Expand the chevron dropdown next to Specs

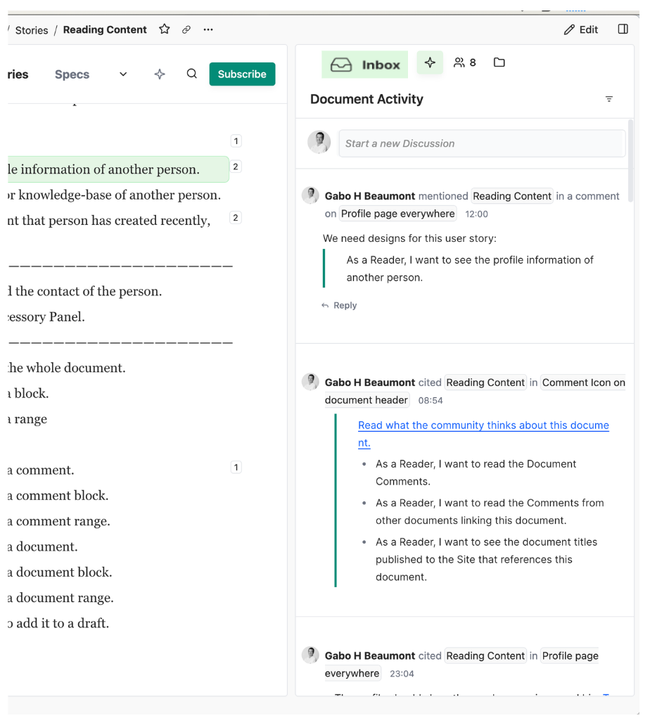point(123,74)
